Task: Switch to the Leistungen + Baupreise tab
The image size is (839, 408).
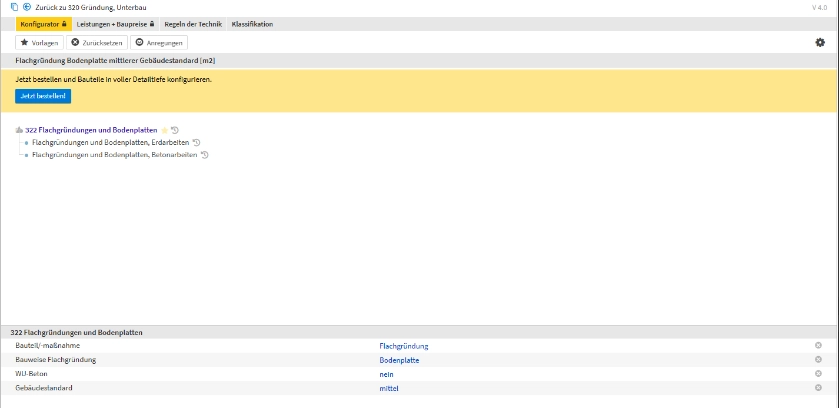Action: [x=115, y=24]
